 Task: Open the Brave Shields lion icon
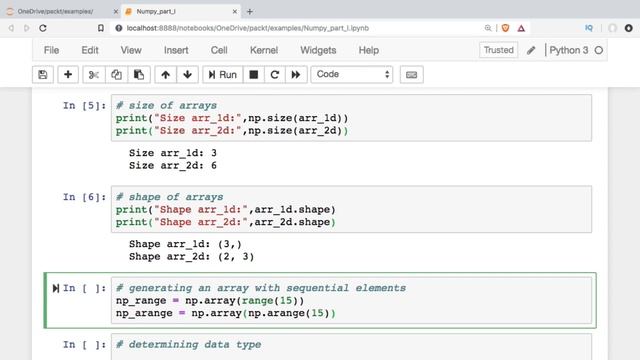click(x=505, y=28)
